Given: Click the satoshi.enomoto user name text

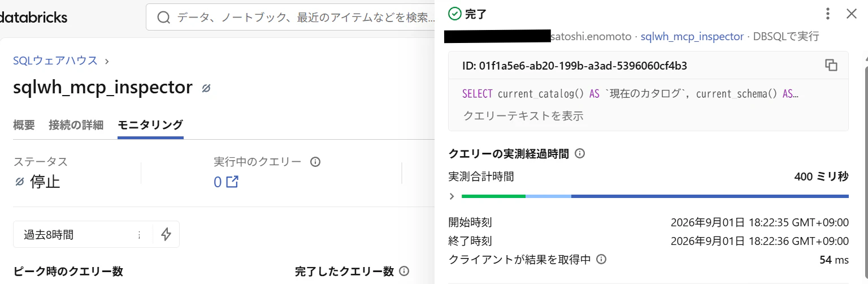Looking at the screenshot, I should 591,36.
